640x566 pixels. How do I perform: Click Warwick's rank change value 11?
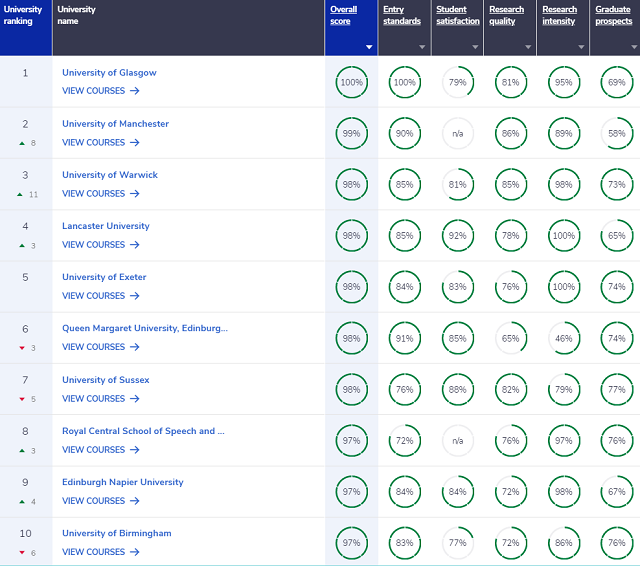(x=33, y=195)
